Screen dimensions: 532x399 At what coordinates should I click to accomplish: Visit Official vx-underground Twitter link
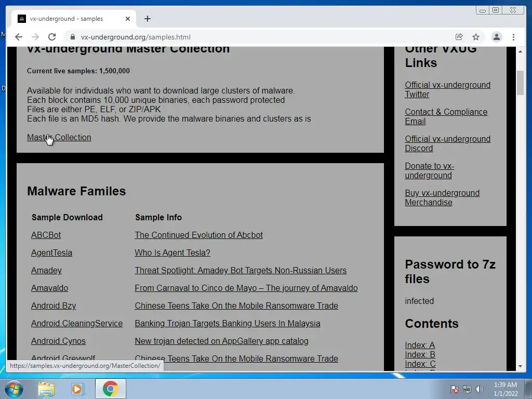click(x=447, y=89)
